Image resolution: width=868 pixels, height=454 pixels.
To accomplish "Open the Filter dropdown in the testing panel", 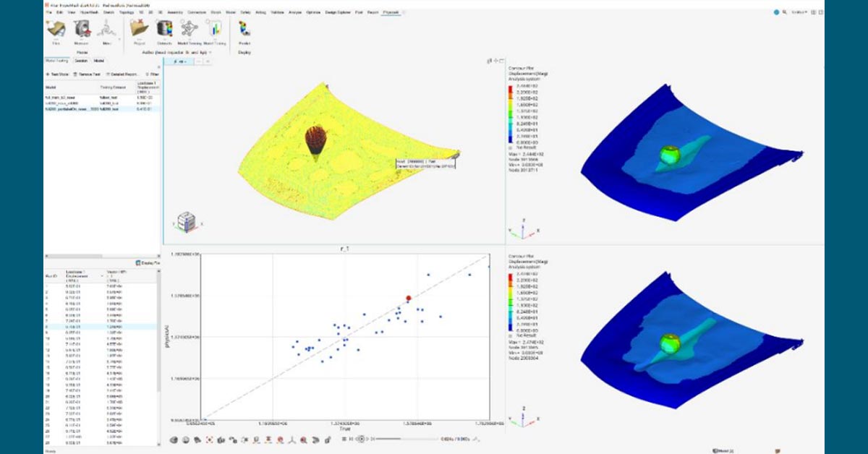I will click(x=153, y=74).
